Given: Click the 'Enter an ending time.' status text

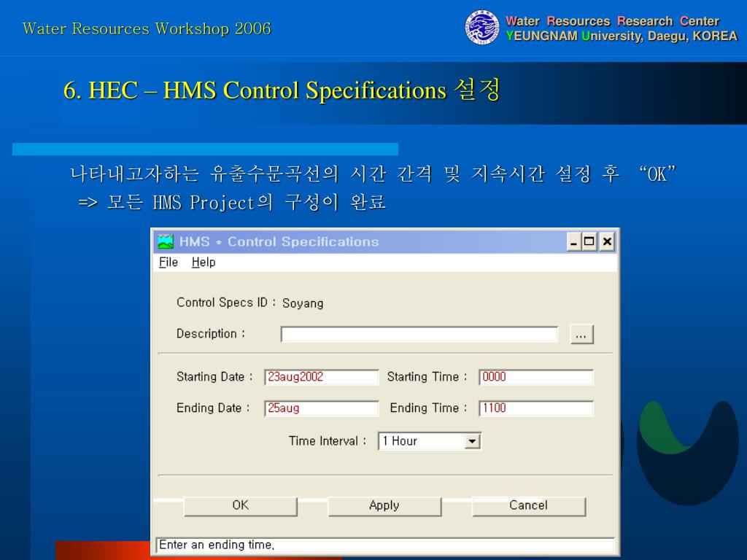Looking at the screenshot, I should point(217,545).
